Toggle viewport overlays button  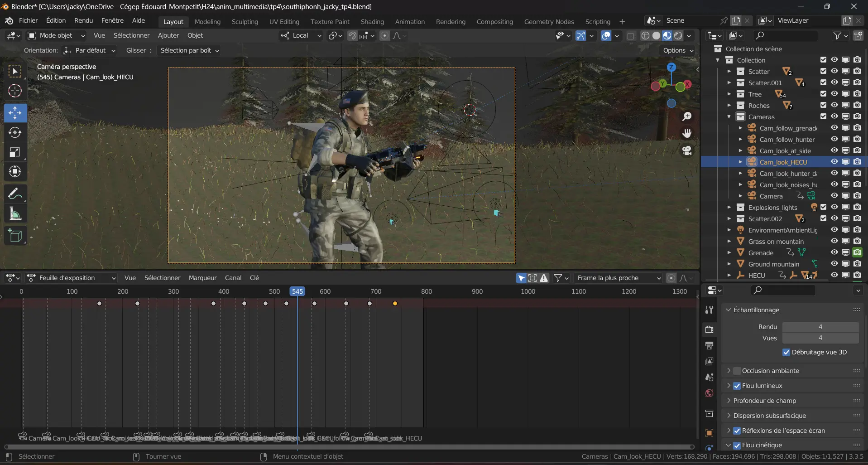[x=606, y=35]
